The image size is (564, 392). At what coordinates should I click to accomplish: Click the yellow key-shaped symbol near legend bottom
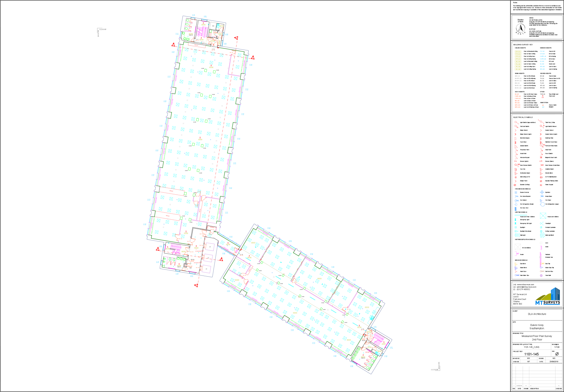[x=516, y=264]
